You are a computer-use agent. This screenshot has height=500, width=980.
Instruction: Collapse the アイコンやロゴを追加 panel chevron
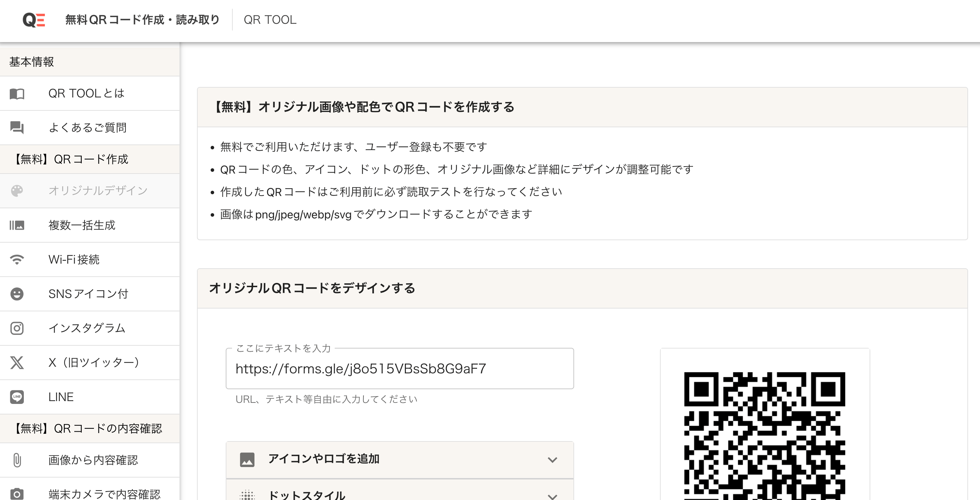[x=552, y=459]
